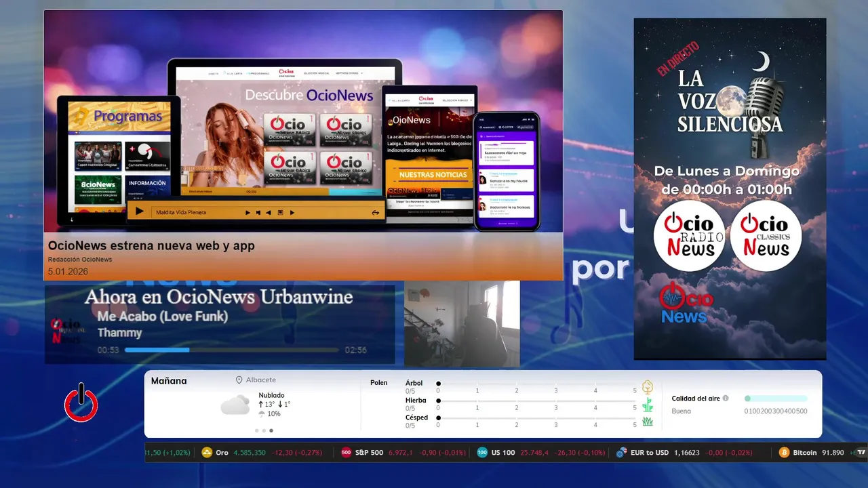Select the second weather carousel dot

[x=264, y=430]
